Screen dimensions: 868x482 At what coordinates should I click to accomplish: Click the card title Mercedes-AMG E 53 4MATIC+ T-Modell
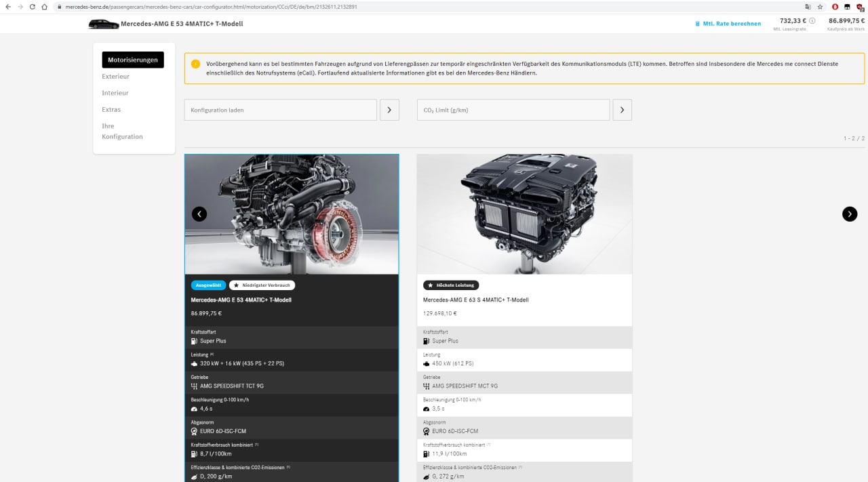[241, 300]
